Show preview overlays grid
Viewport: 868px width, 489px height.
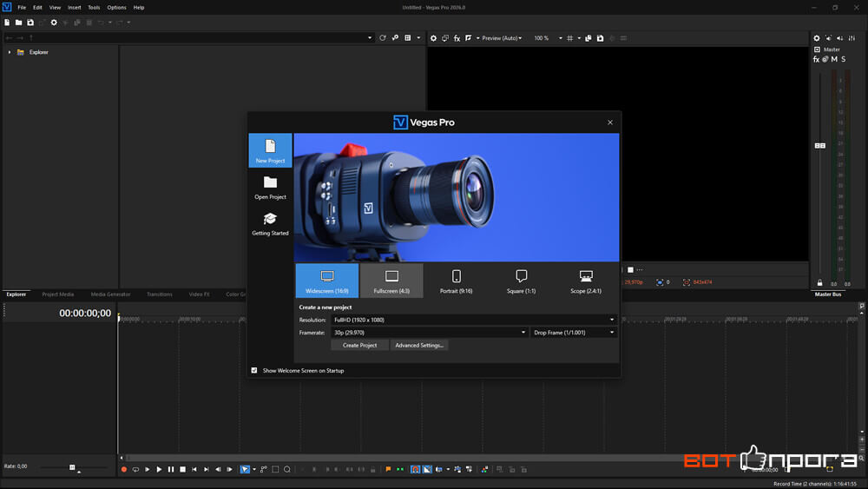(x=569, y=38)
